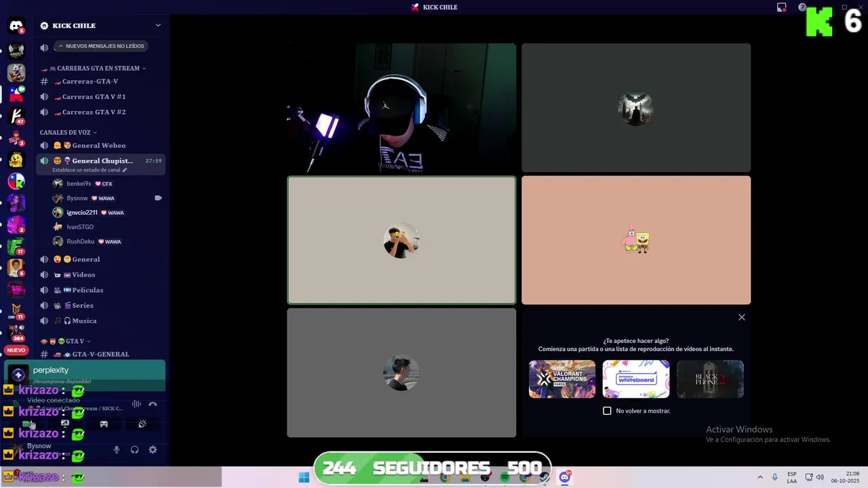Launch the Whiteboard activity card
This screenshot has height=488, width=868.
point(636,378)
